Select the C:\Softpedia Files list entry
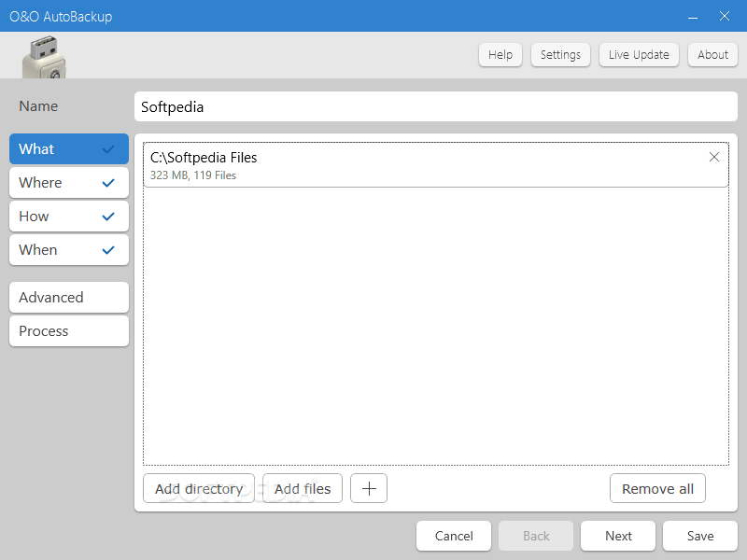This screenshot has width=747, height=560. (436, 165)
